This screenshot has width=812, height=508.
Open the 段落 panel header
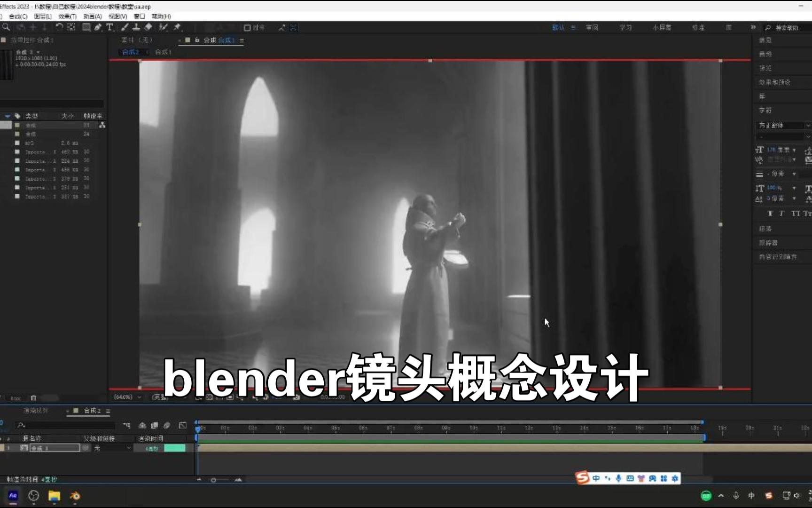coord(765,229)
